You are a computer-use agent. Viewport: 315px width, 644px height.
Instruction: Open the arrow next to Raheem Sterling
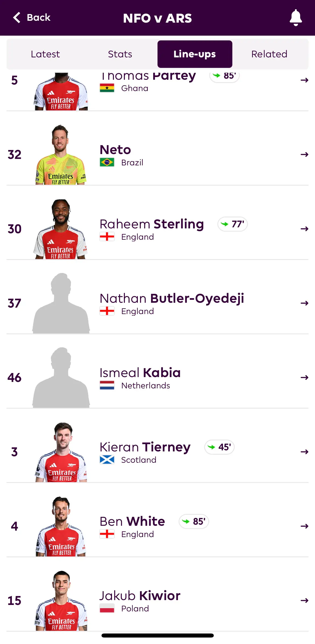[x=304, y=229]
